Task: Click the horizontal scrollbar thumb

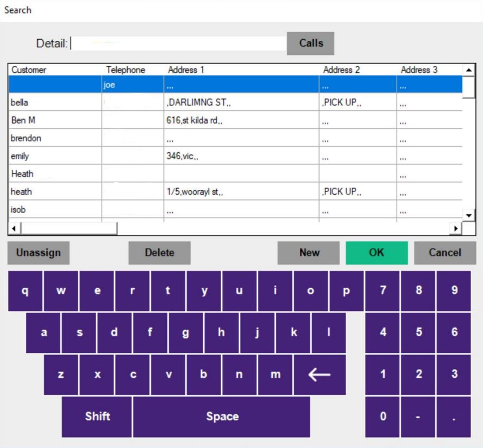Action: click(x=69, y=228)
